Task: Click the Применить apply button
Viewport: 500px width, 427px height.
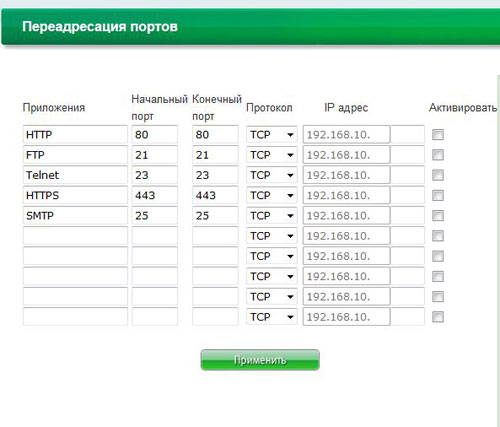Action: (x=260, y=360)
